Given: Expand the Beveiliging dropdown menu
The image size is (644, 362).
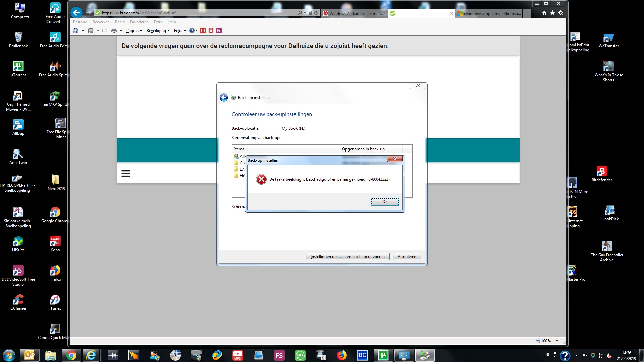Looking at the screenshot, I should 158,31.
